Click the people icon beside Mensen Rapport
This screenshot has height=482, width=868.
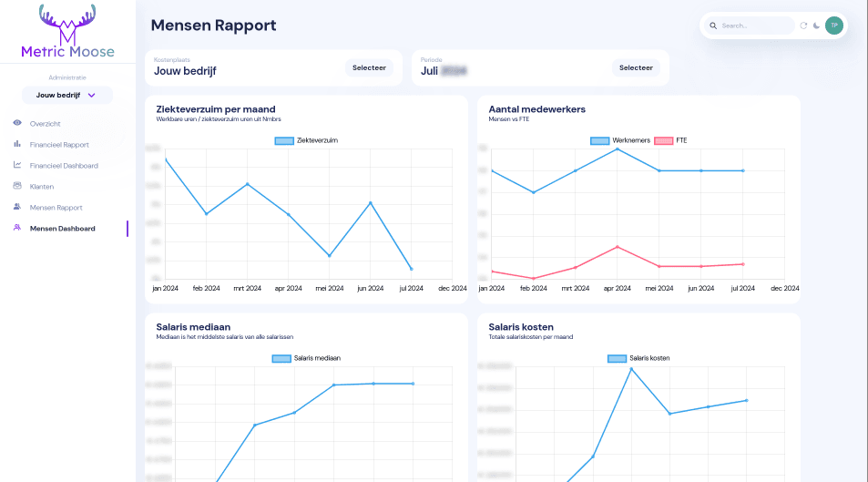click(x=17, y=207)
